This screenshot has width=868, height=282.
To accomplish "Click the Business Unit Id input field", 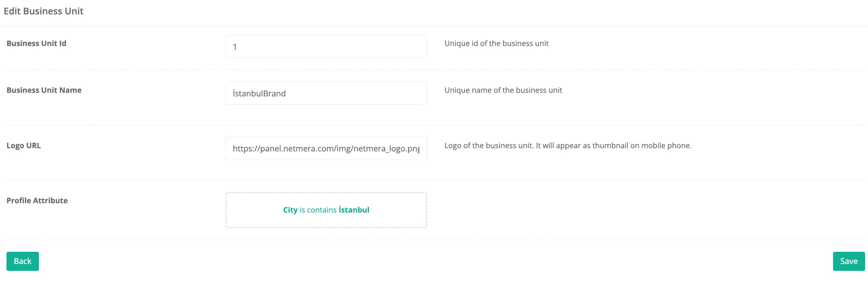I will (x=326, y=46).
